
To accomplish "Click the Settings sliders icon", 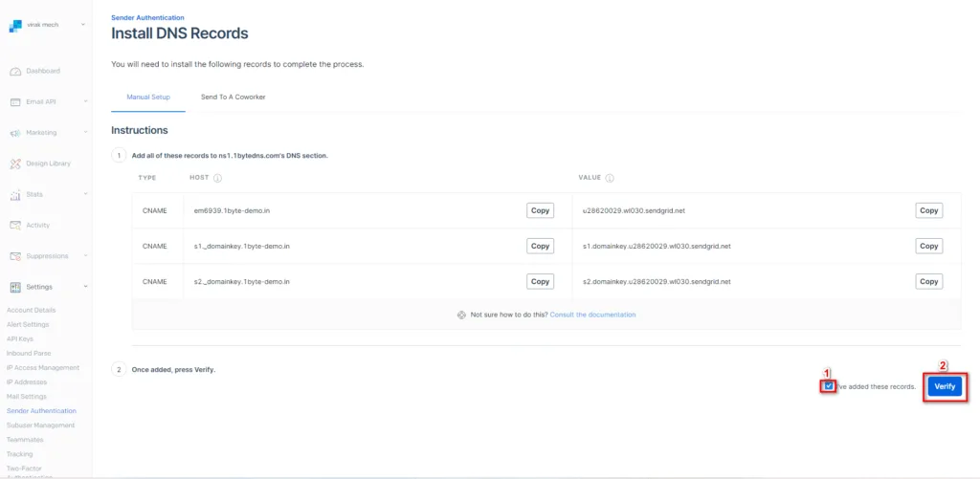I will click(x=15, y=287).
